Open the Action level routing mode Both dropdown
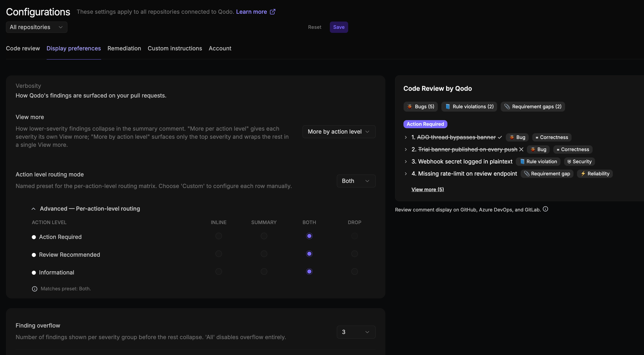 pos(356,181)
